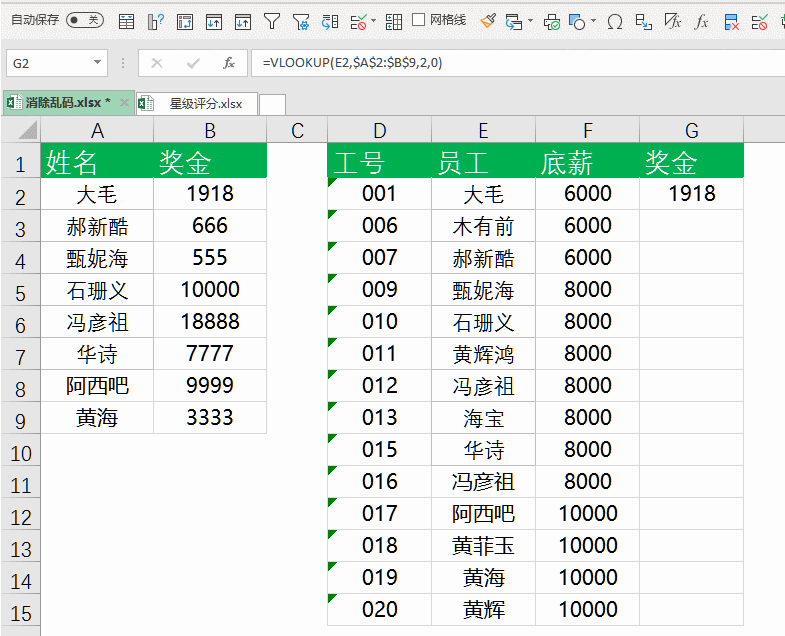Image resolution: width=785 pixels, height=636 pixels.
Task: Select cell with 工号 001
Action: coord(379,193)
